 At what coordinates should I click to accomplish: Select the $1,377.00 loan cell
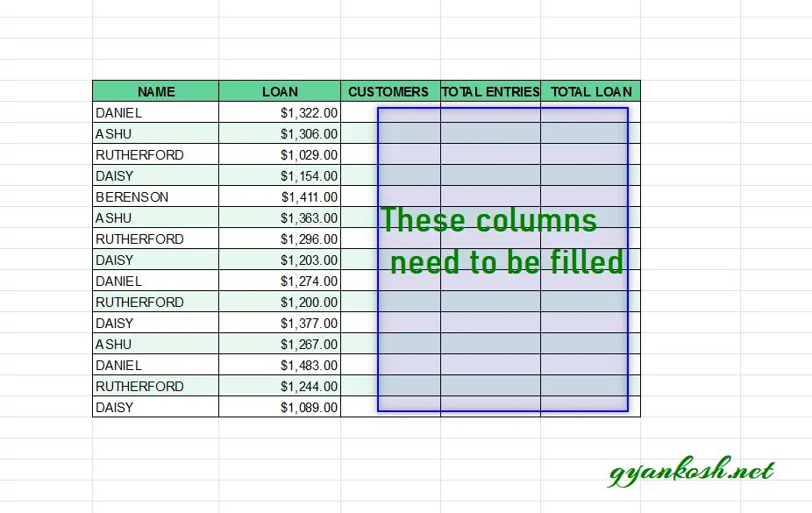280,323
